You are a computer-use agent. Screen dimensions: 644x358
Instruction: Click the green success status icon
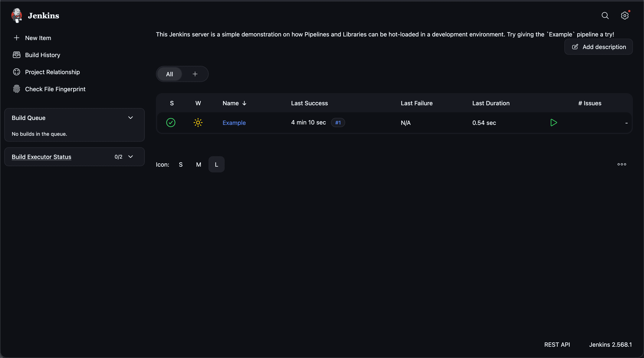click(x=171, y=123)
